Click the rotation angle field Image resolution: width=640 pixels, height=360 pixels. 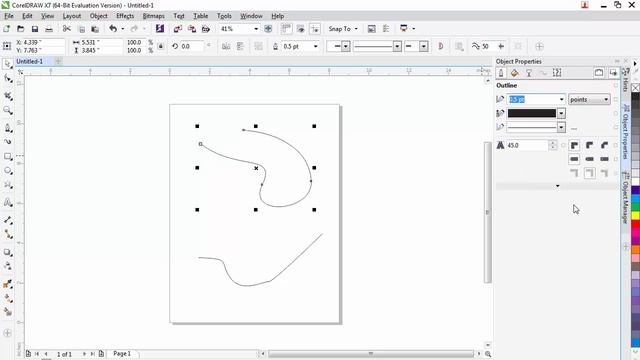click(x=192, y=47)
